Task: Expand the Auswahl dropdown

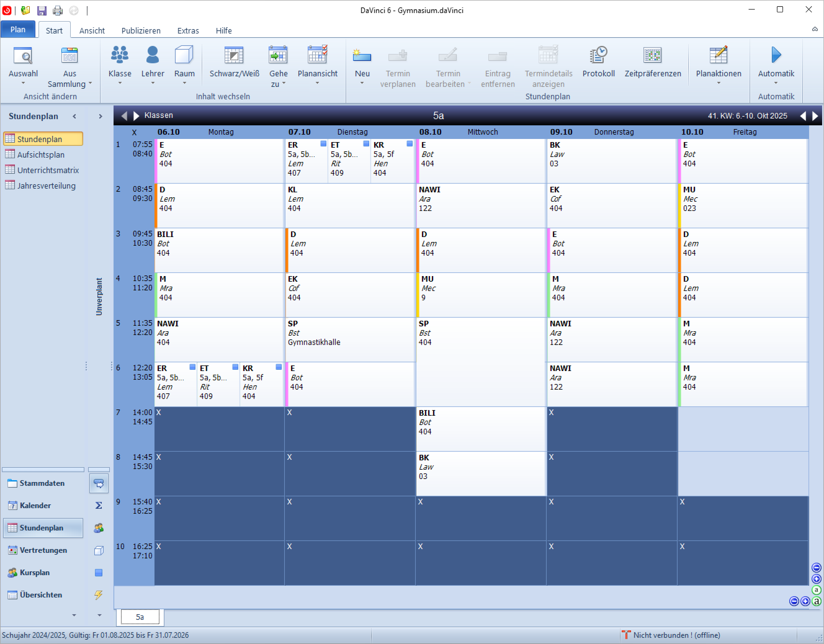Action: pyautogui.click(x=23, y=83)
